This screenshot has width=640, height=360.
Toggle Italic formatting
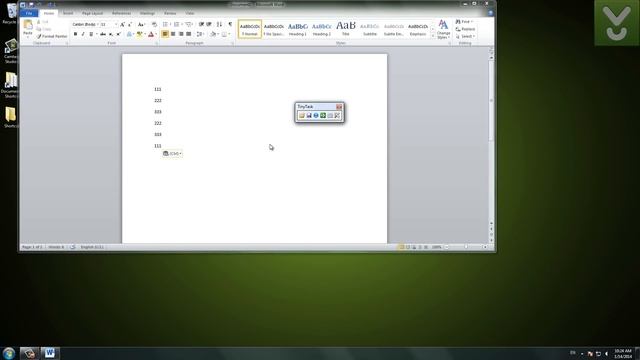(x=83, y=34)
